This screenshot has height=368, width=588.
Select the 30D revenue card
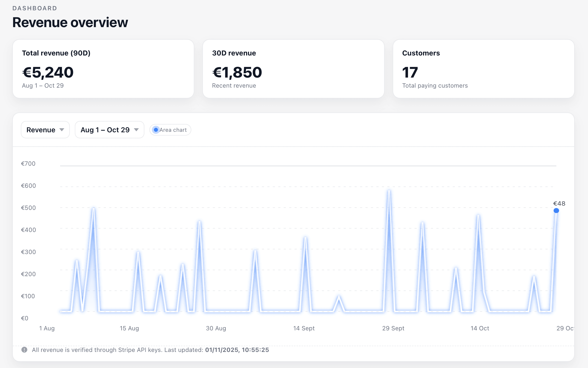[x=293, y=69]
